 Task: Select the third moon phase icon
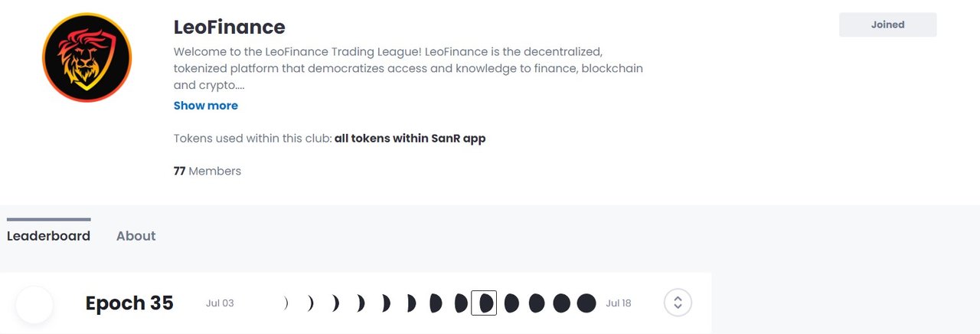[x=335, y=303]
